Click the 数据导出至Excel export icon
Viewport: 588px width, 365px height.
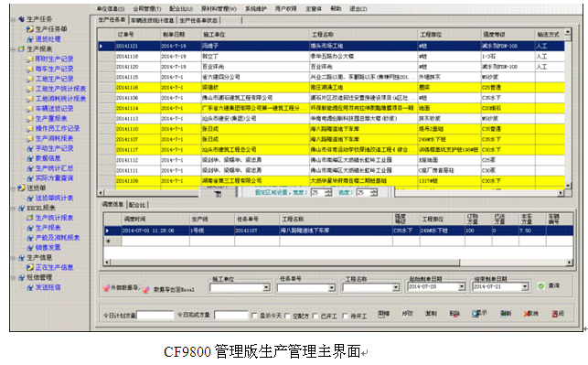point(146,289)
